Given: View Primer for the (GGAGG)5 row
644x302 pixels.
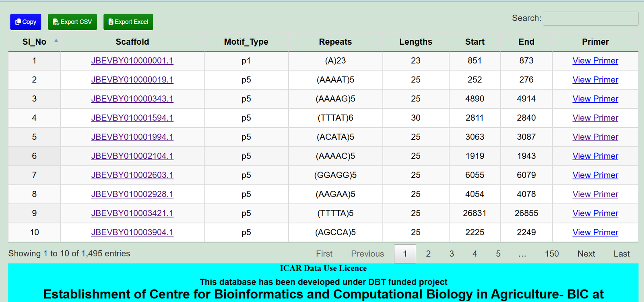Looking at the screenshot, I should click(595, 175).
